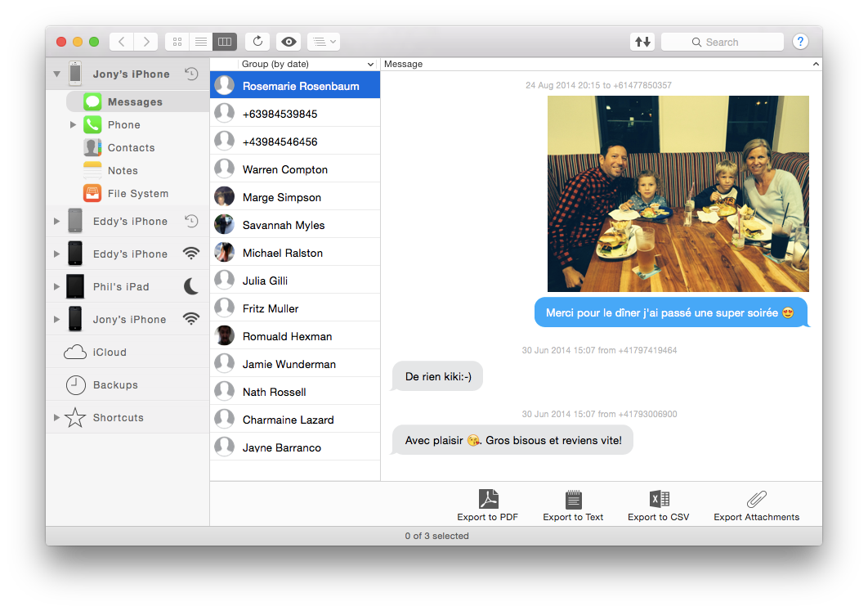Select the 'Avec plaisir' message bubble
This screenshot has width=868, height=611.
(512, 440)
